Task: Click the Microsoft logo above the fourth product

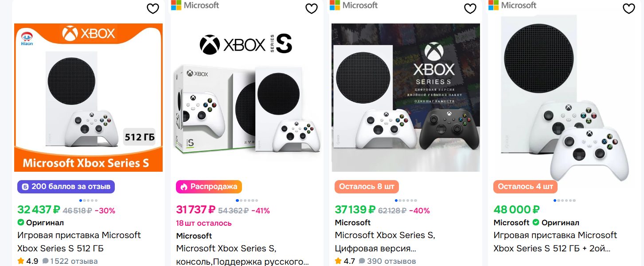Action: tap(512, 5)
